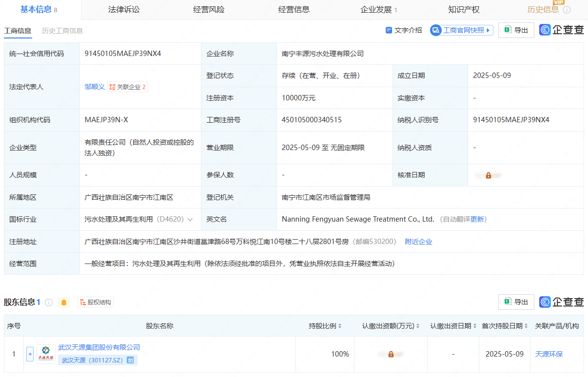The height and width of the screenshot is (377, 588).
Task: Switch to the 法律诉讼 tab
Action: click(x=124, y=9)
